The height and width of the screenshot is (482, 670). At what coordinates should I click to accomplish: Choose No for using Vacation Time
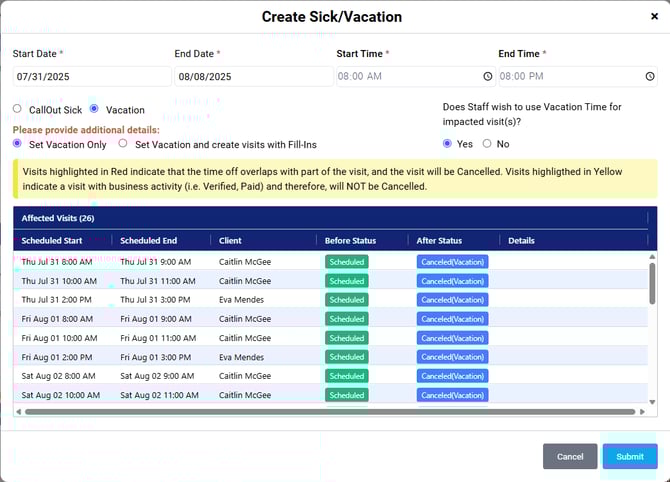[487, 144]
